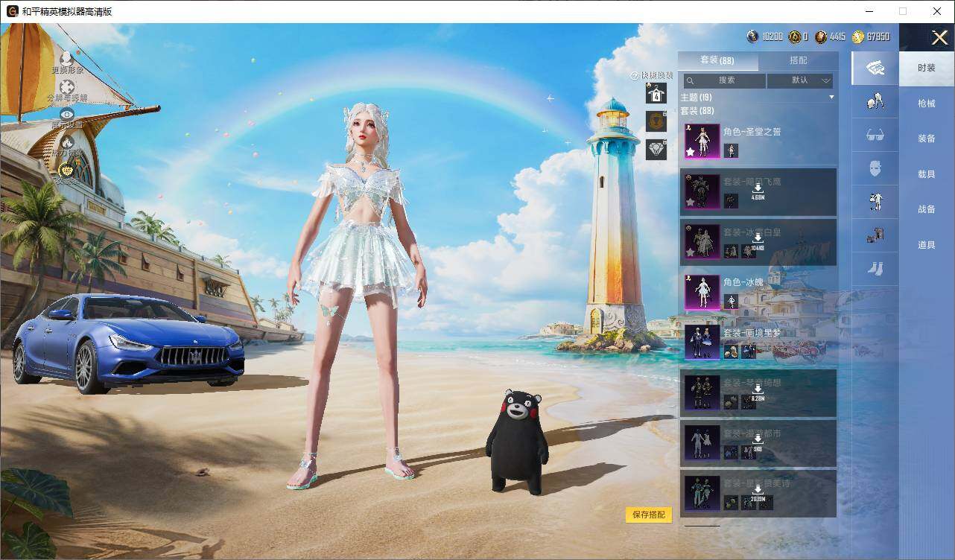Click the 保存搭配 button
This screenshot has height=560, width=955.
tap(649, 515)
